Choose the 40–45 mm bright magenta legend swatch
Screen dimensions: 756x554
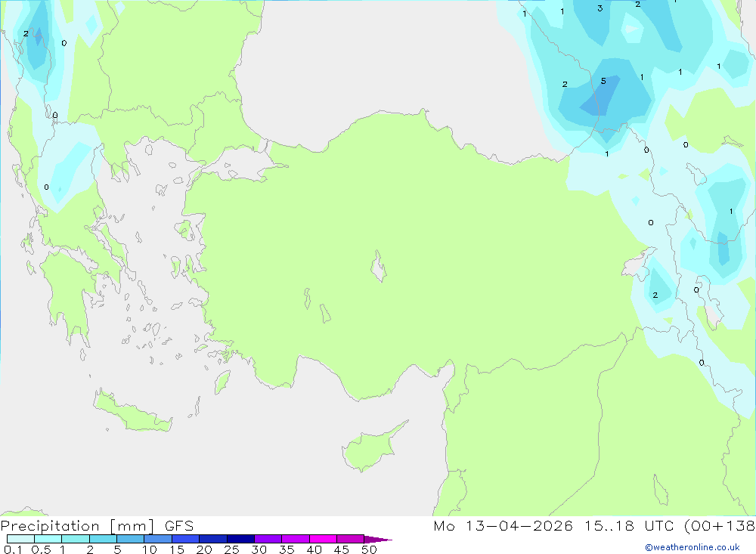pos(323,539)
